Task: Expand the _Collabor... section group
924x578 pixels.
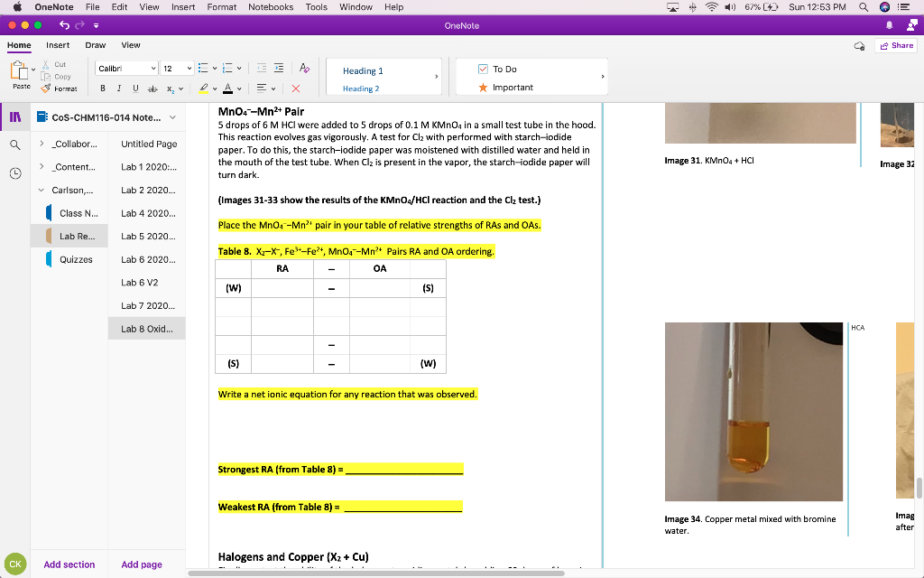Action: pos(42,144)
